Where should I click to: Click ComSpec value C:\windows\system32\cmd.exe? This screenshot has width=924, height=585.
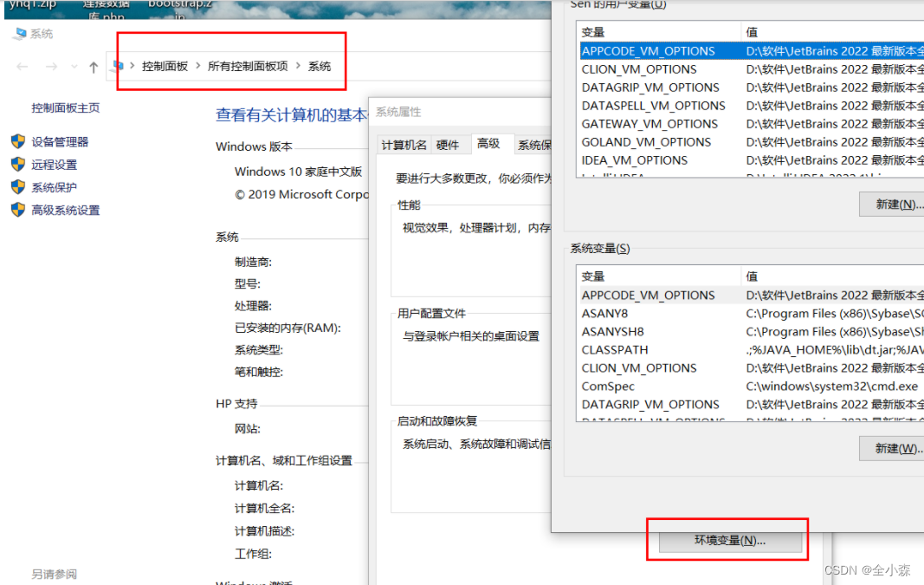click(832, 387)
